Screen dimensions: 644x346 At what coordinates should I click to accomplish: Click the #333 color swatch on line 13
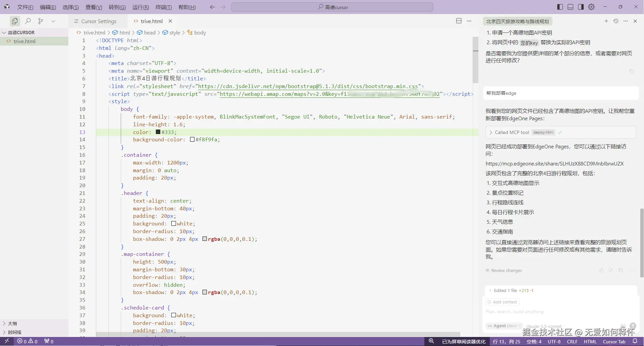158,132
